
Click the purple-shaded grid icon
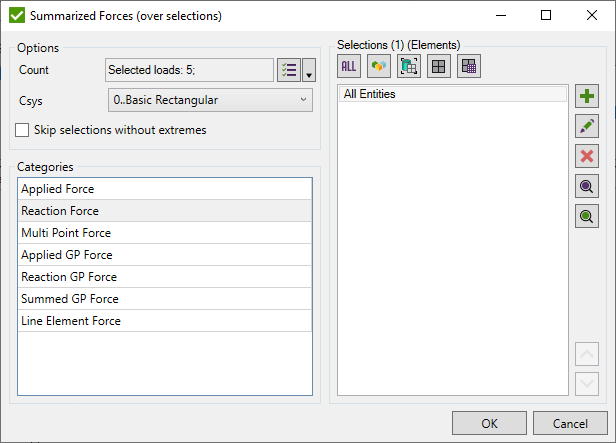tap(468, 66)
